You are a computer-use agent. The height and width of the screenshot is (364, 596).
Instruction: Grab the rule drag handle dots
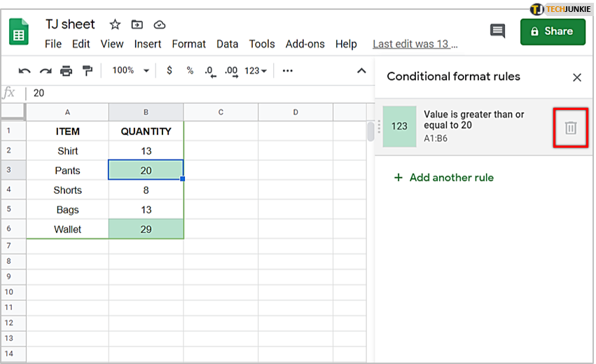[x=379, y=127]
